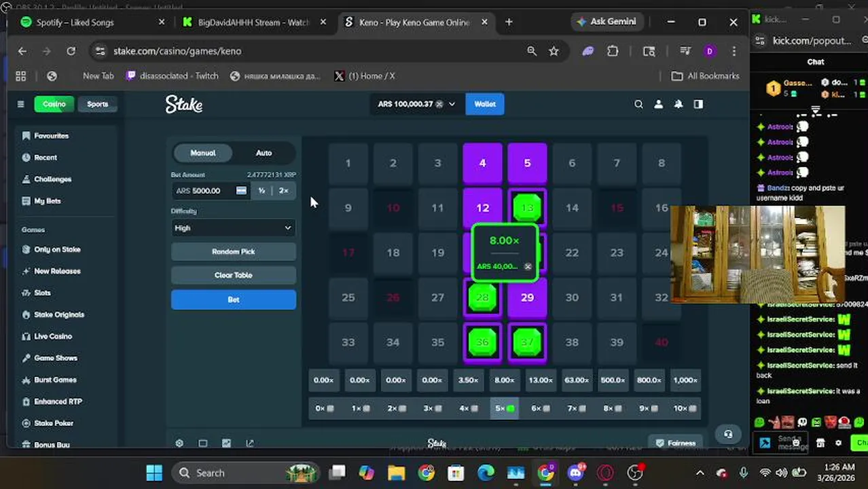Select the 1,000× payout multiplier box

pyautogui.click(x=685, y=380)
